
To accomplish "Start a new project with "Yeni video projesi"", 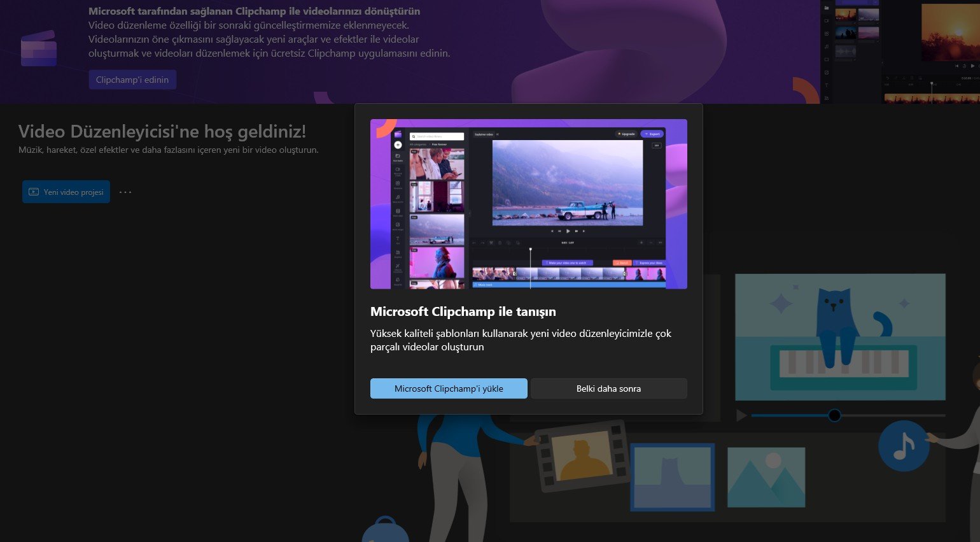I will click(x=66, y=192).
